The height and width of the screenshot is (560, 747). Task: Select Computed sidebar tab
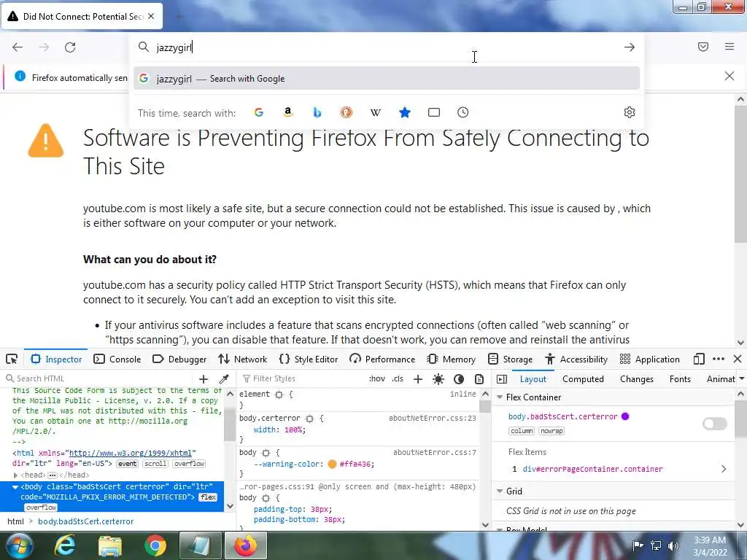(583, 379)
